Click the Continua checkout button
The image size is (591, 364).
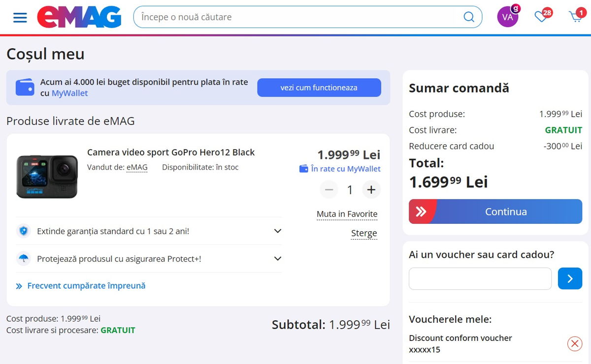point(495,212)
